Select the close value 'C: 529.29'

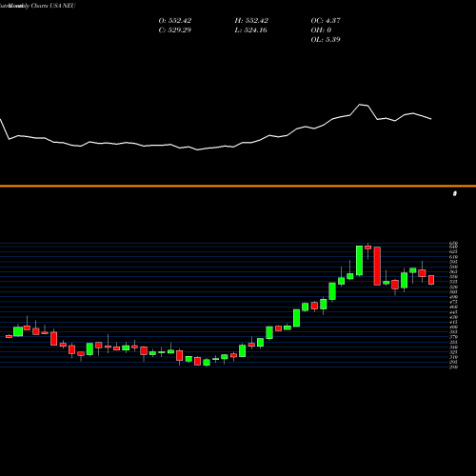click(175, 30)
